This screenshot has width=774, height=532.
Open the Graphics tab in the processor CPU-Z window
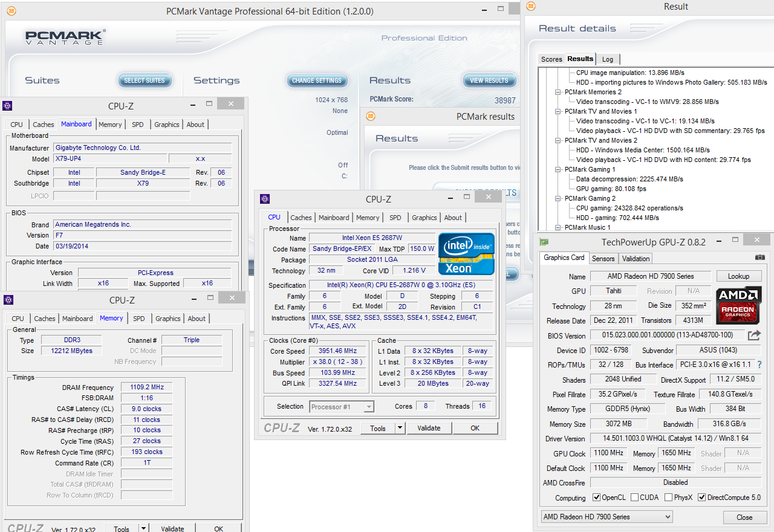point(424,218)
